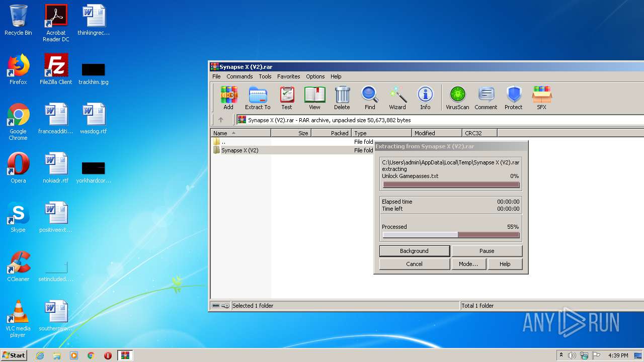This screenshot has width=644, height=362.
Task: Click the Delete toolbar icon
Action: click(342, 98)
